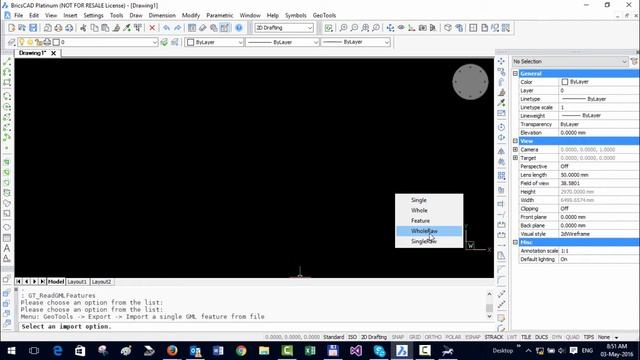Click the Zoom Out magnifier icon
Screen dimensions: 640x360
[354, 28]
